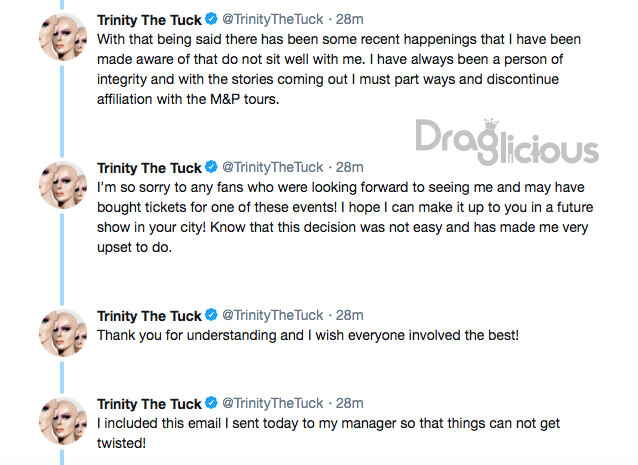Open the profile avatar of the first tweet
638x465 pixels.
click(63, 37)
